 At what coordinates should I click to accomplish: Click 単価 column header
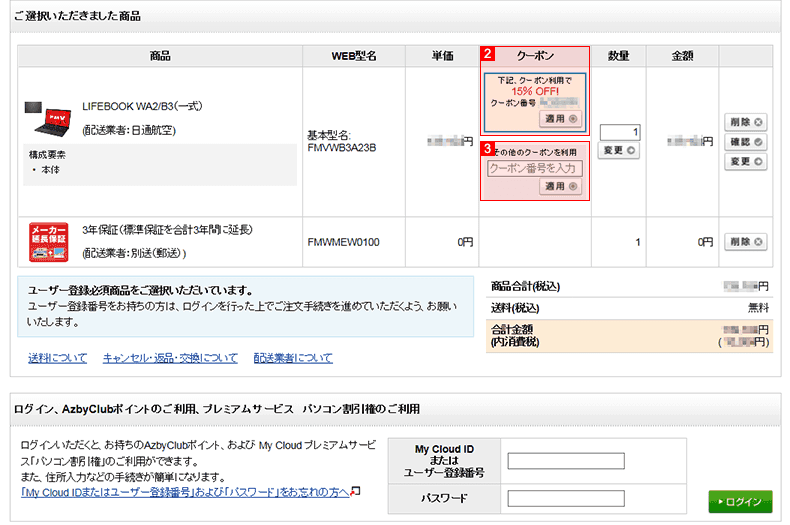pos(442,56)
